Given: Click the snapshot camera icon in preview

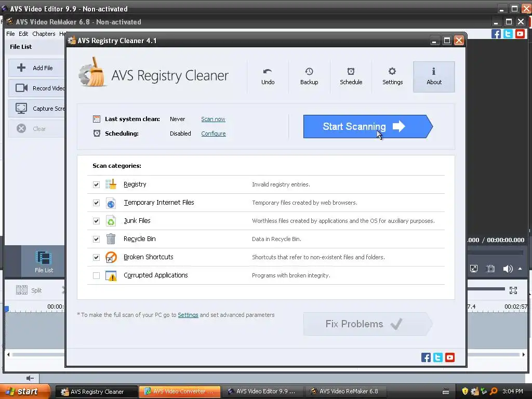Looking at the screenshot, I should coord(490,269).
